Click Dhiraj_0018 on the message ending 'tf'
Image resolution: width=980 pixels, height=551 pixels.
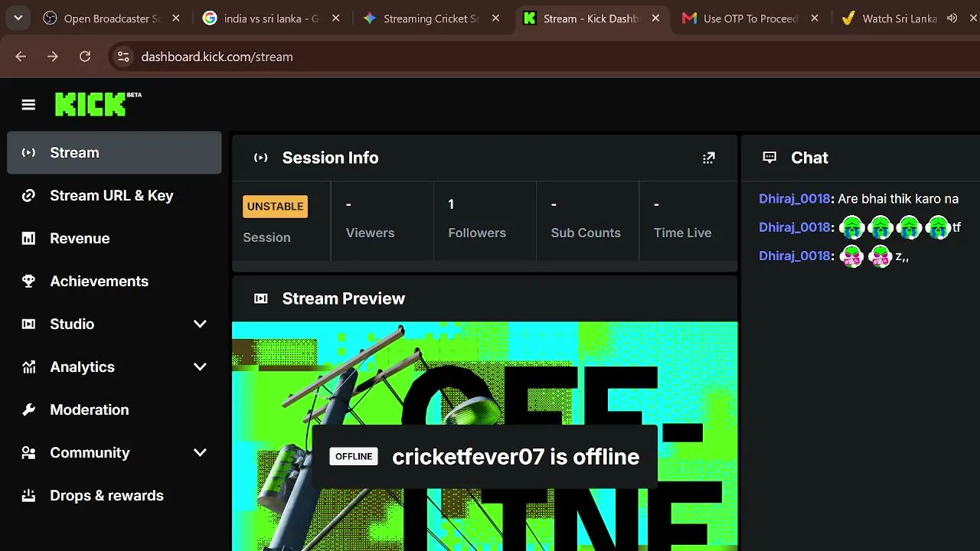click(795, 227)
